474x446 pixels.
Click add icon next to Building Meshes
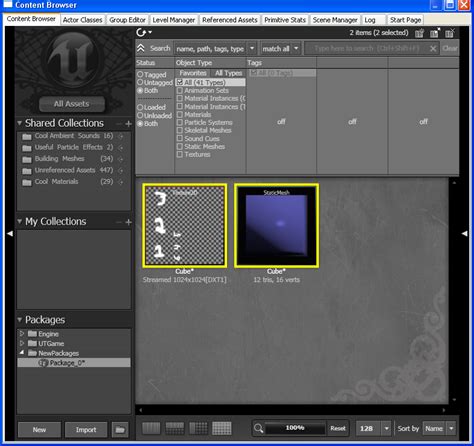[x=121, y=159]
